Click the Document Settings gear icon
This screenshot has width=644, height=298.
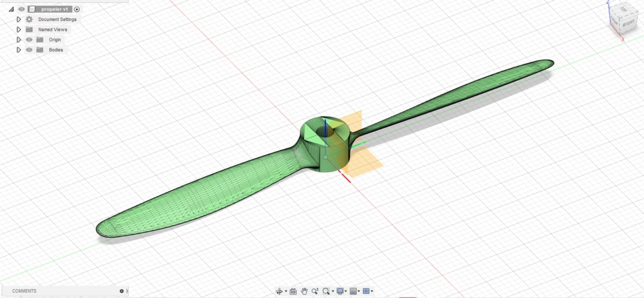pos(29,19)
